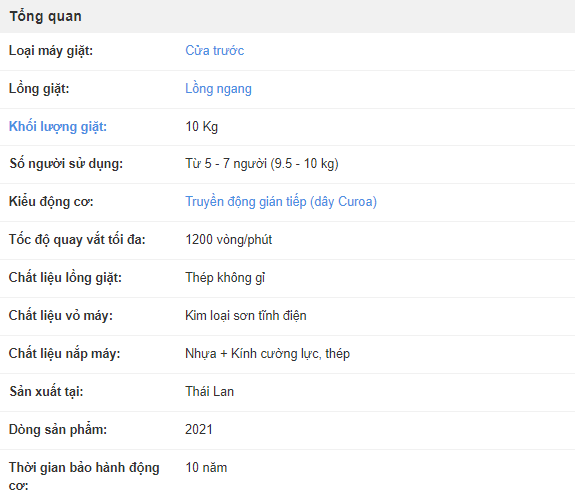Viewport: 575px width, 502px height.
Task: Select the 'Kim loại sơn tĩnh điện' value
Action: [x=246, y=315]
